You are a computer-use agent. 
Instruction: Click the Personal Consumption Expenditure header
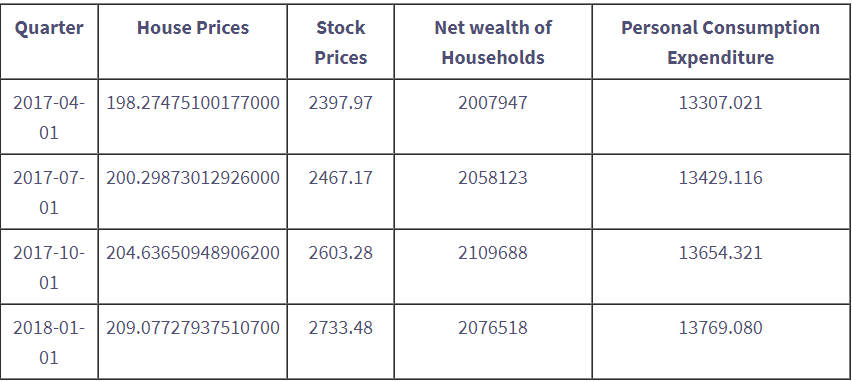point(721,42)
